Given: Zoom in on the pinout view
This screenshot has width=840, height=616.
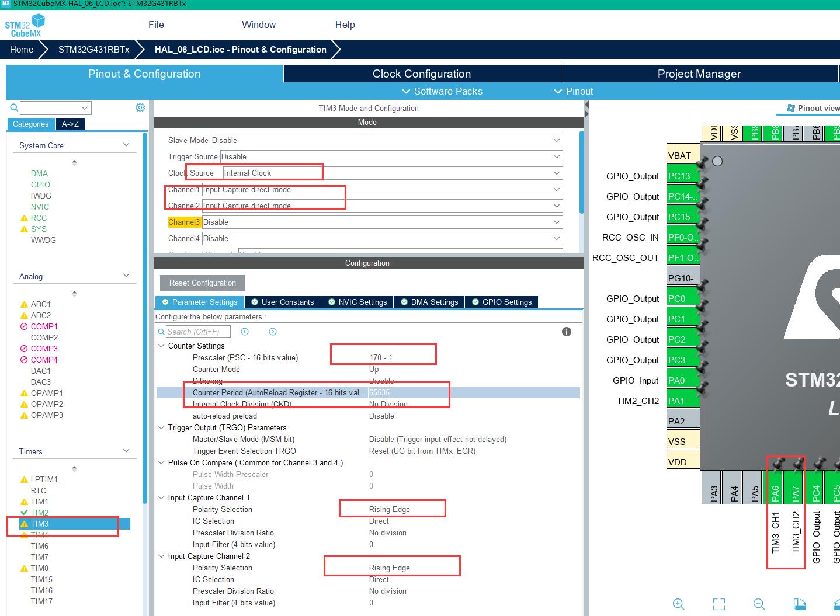Looking at the screenshot, I should 679,604.
